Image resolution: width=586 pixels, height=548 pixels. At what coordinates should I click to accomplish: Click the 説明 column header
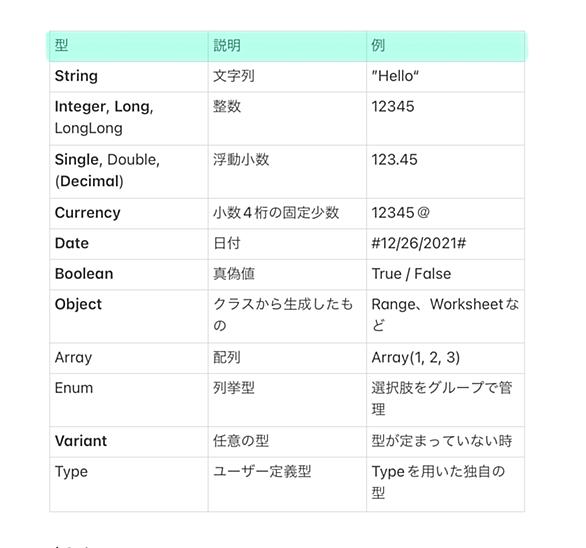287,46
